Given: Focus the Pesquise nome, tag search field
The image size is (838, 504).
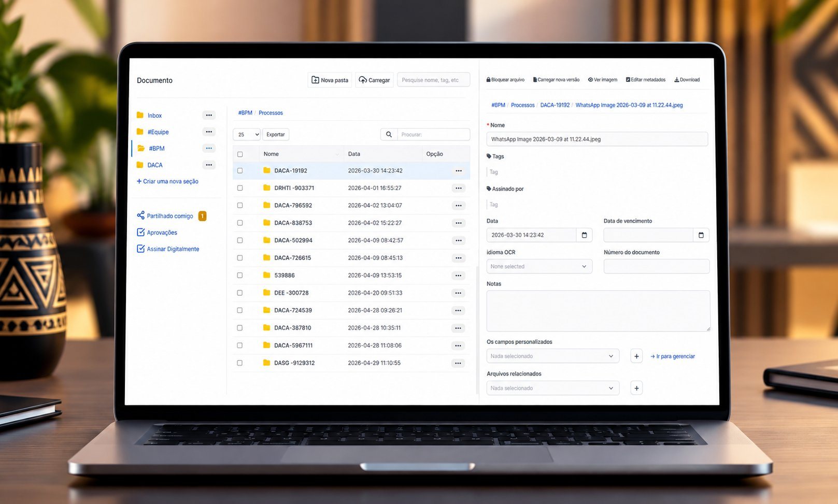Looking at the screenshot, I should point(433,80).
